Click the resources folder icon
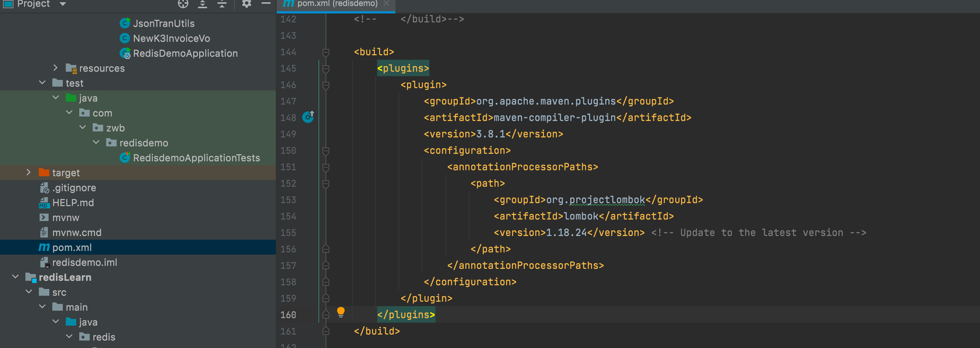This screenshot has height=348, width=980. pyautogui.click(x=71, y=68)
